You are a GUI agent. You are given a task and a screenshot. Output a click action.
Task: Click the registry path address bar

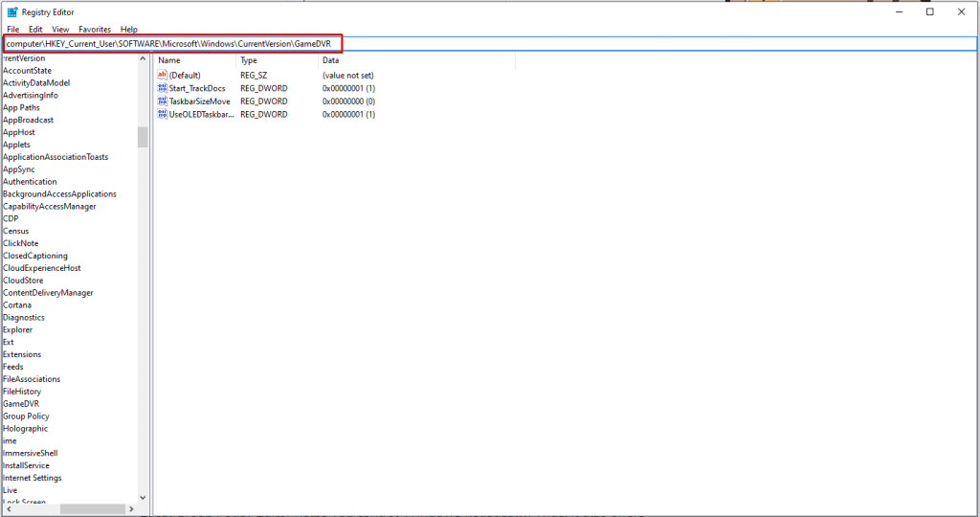[x=490, y=44]
